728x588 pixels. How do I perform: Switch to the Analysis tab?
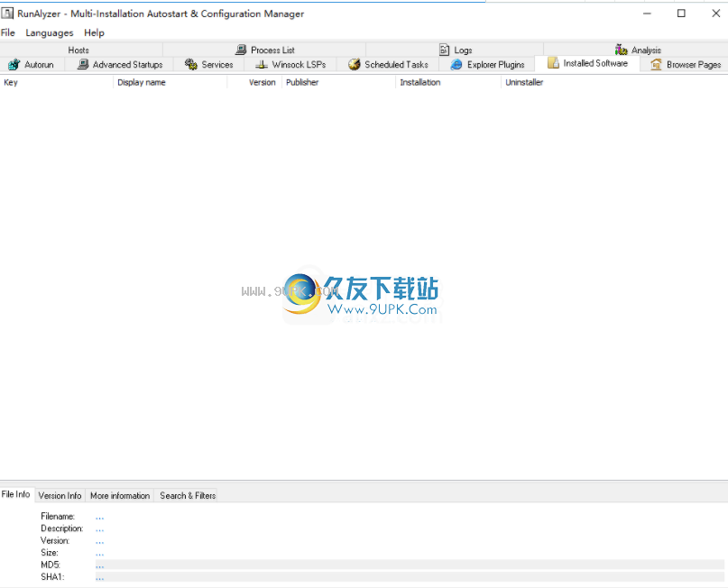[638, 51]
